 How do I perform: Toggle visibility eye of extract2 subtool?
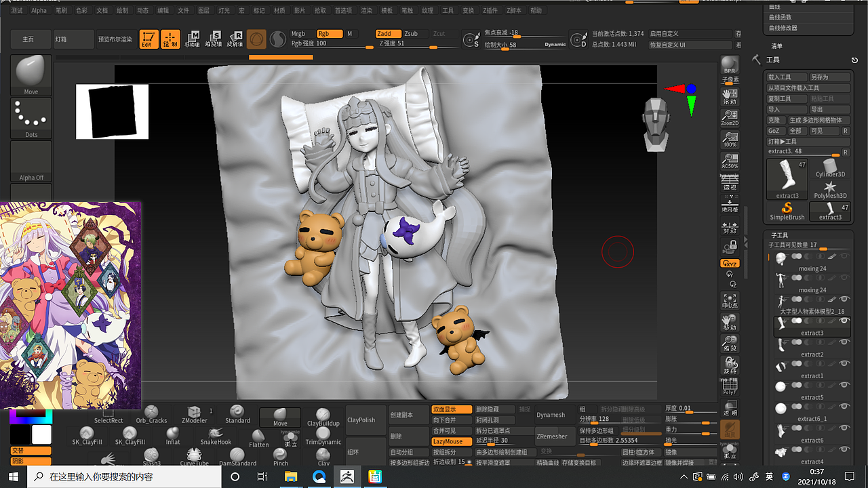pyautogui.click(x=845, y=342)
